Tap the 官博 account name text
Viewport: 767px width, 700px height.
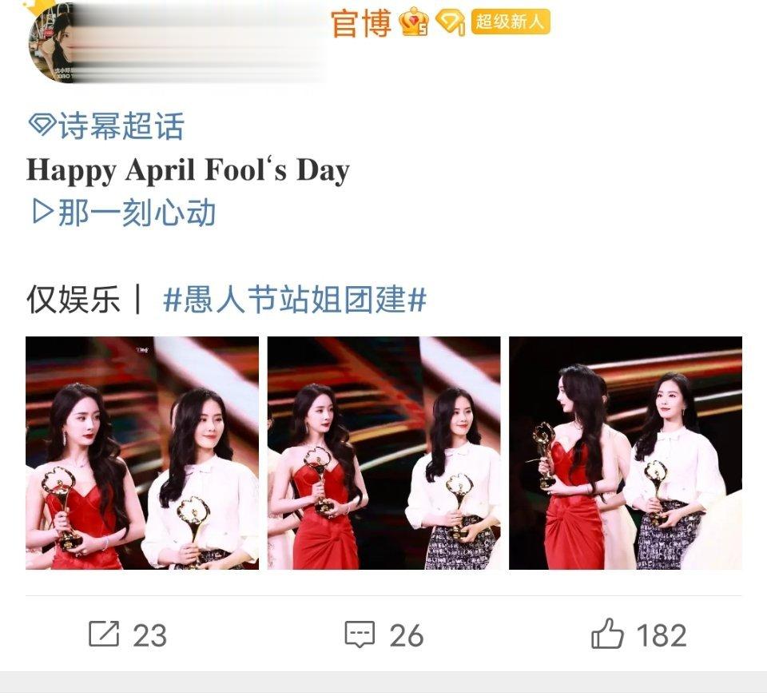(361, 23)
